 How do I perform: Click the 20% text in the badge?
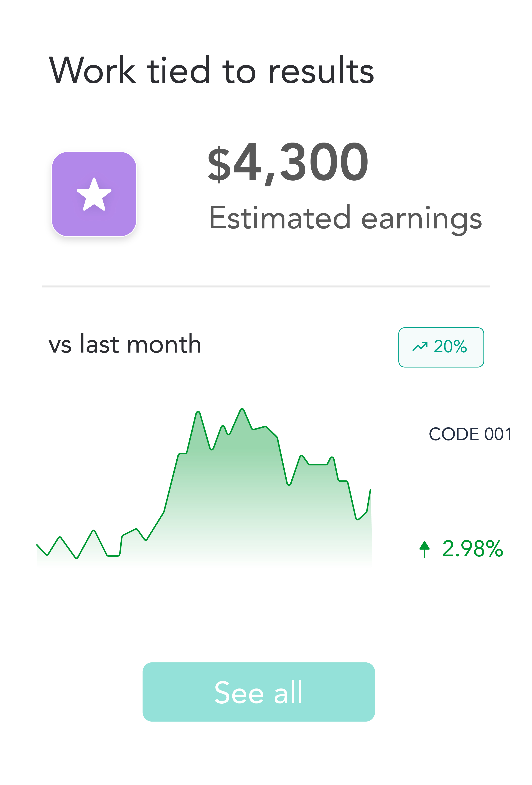(x=450, y=347)
